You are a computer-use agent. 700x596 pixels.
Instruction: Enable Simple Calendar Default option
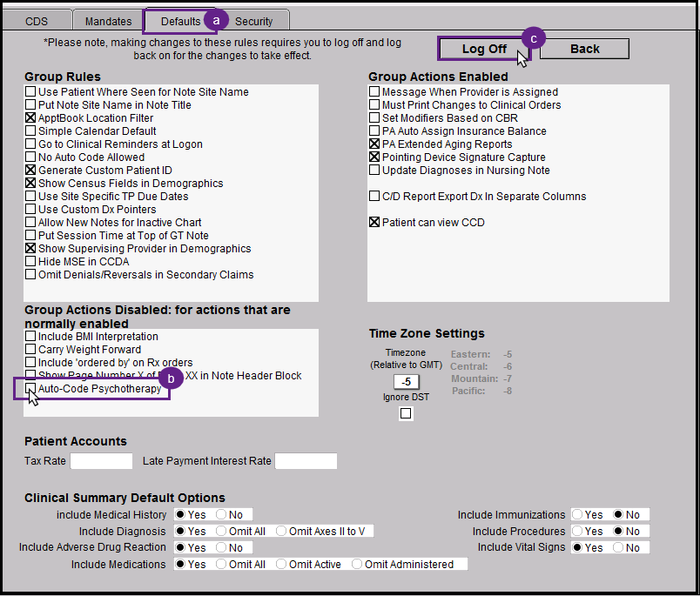point(31,131)
